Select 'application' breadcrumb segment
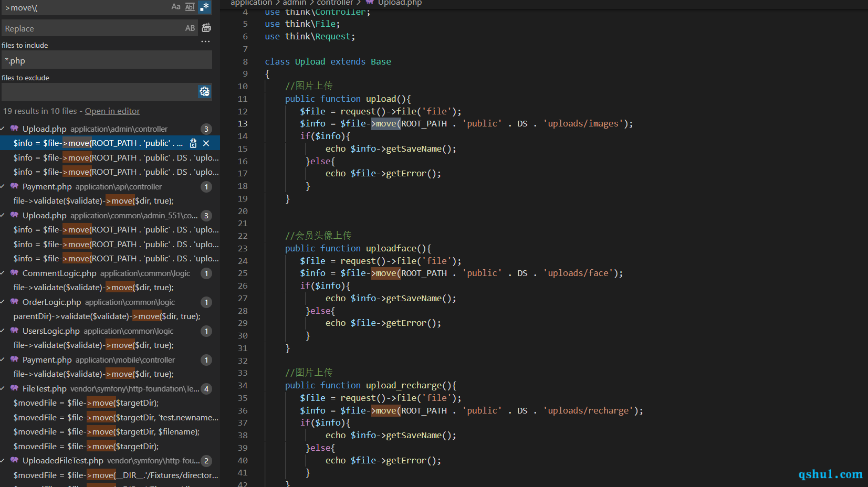Image resolution: width=868 pixels, height=487 pixels. tap(252, 3)
